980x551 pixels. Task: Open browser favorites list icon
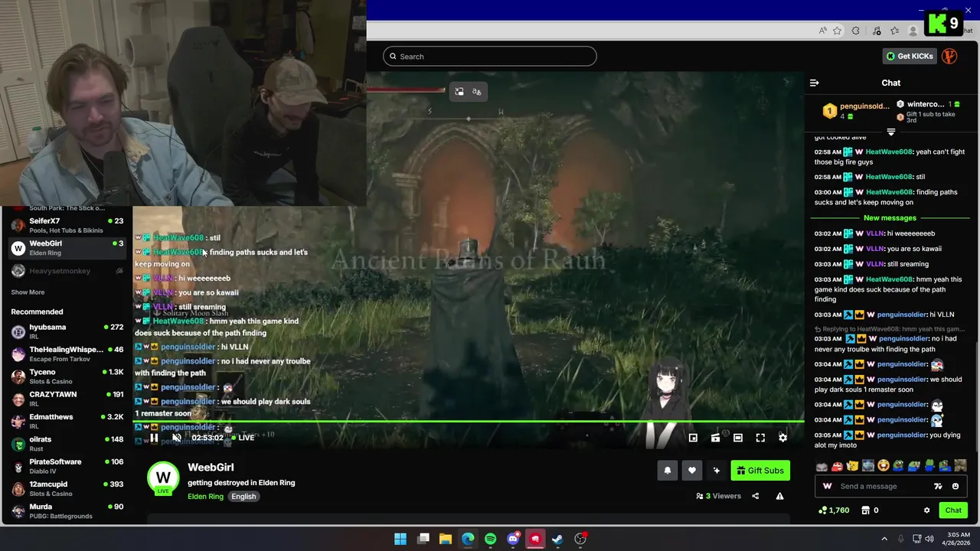click(x=894, y=31)
